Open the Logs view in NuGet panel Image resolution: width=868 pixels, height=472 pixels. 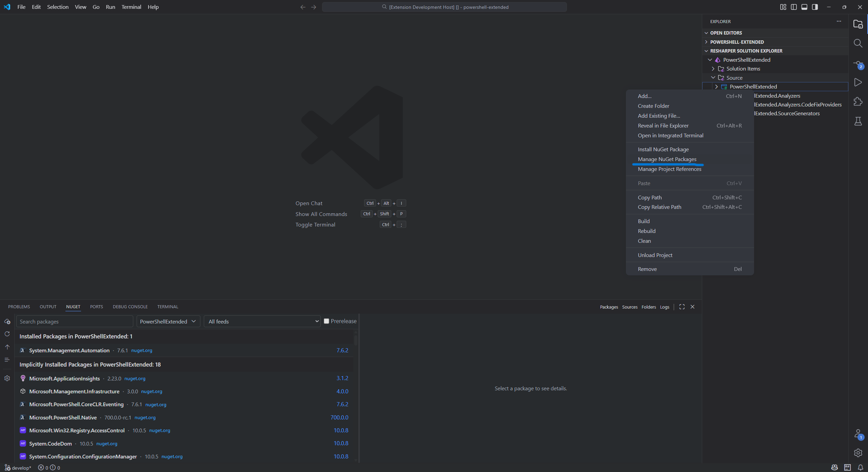tap(664, 307)
